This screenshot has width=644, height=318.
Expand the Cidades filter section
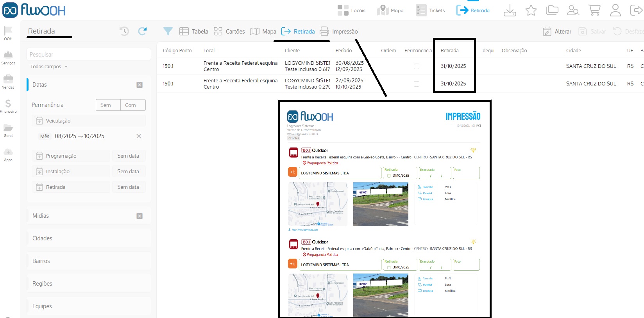pyautogui.click(x=88, y=238)
